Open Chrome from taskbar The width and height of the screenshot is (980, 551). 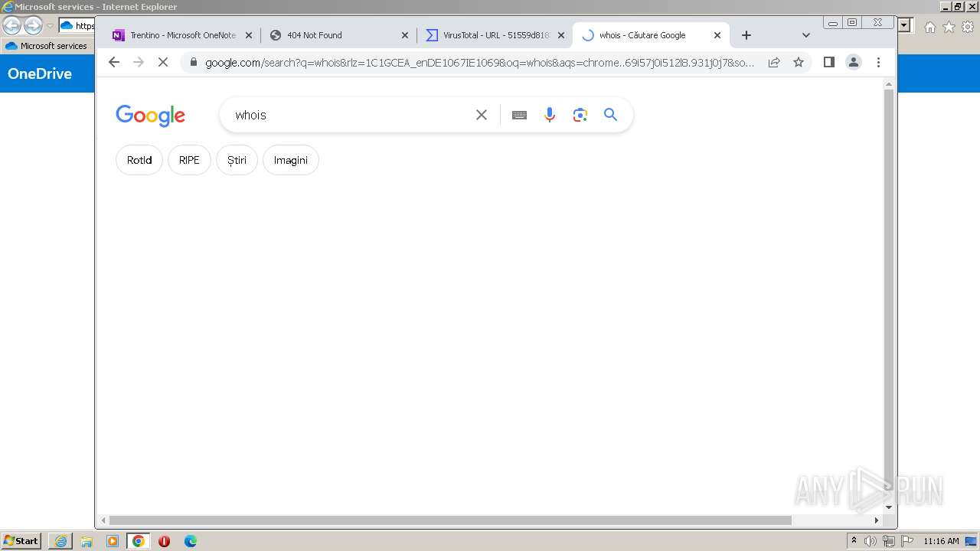139,541
